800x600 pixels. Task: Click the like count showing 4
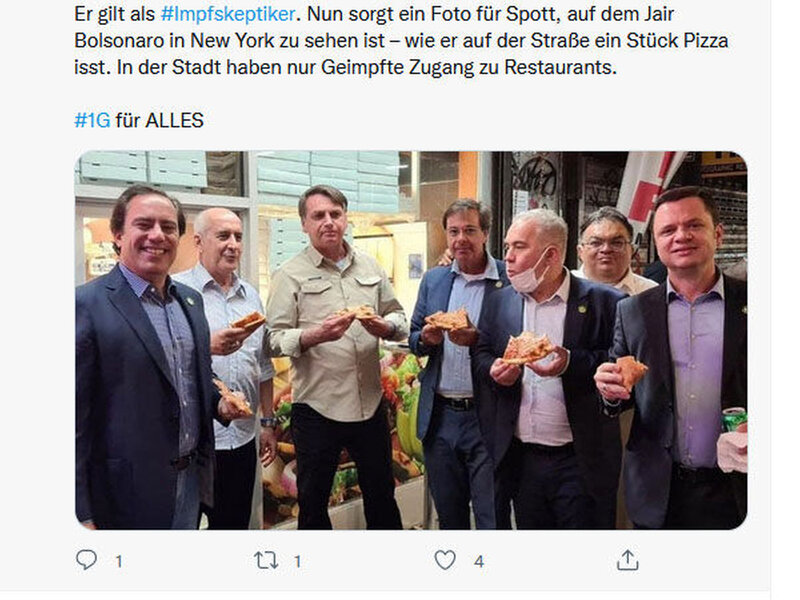coord(479,562)
